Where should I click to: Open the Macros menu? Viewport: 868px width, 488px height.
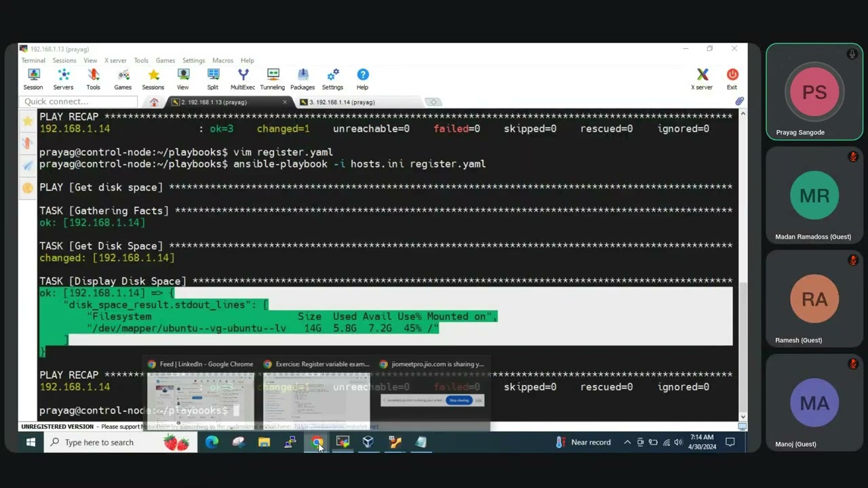click(x=222, y=60)
